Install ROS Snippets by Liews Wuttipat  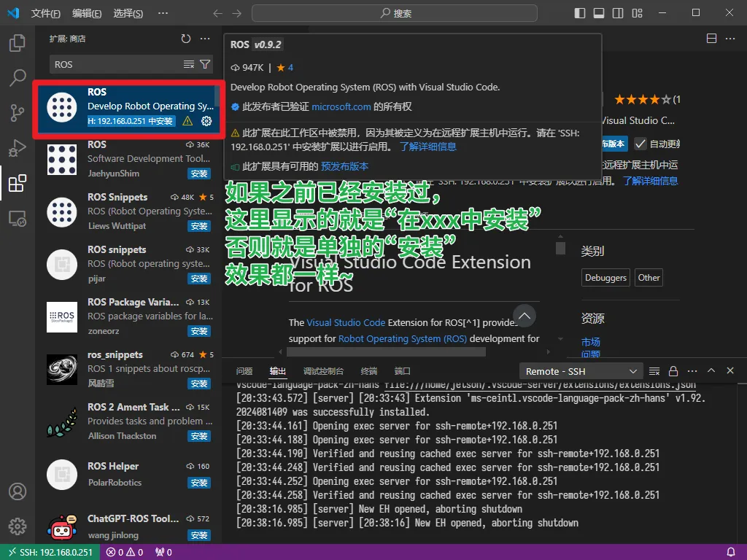[199, 226]
